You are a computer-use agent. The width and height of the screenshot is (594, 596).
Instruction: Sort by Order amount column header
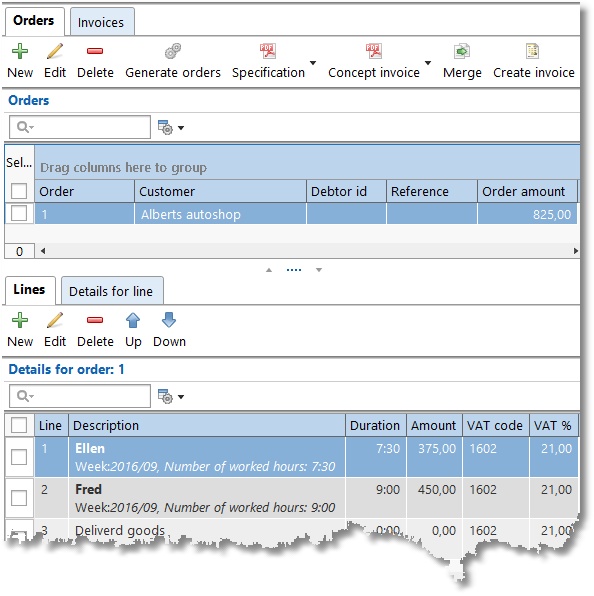pyautogui.click(x=527, y=191)
